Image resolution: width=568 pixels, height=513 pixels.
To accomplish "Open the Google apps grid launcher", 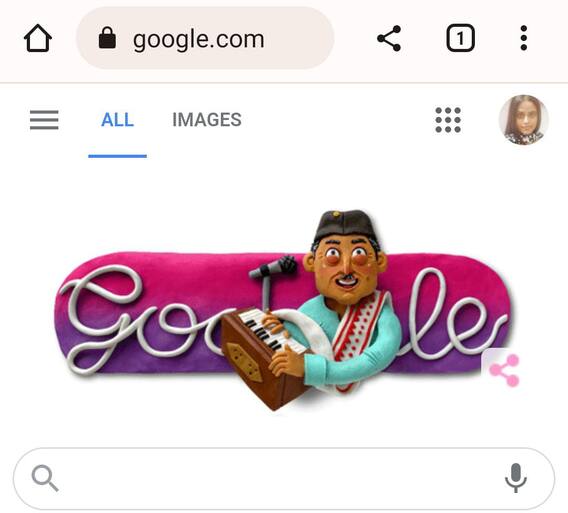I will click(448, 120).
